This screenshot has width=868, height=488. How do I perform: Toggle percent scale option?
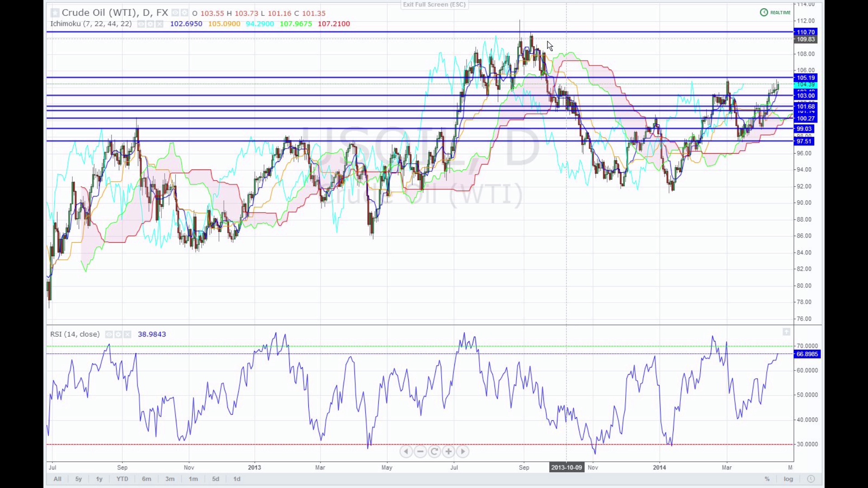[x=767, y=479]
